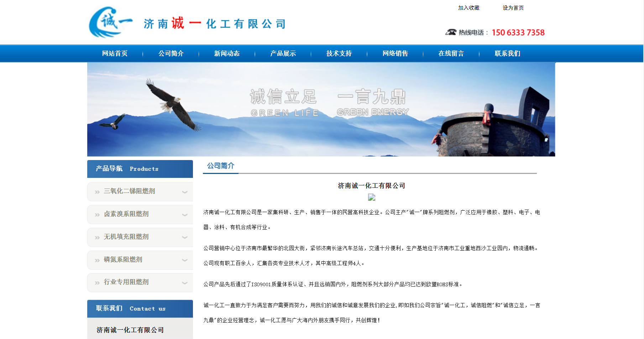
Task: Expand the 卤素溴系阻燃剂 category chevron
Action: 185,215
